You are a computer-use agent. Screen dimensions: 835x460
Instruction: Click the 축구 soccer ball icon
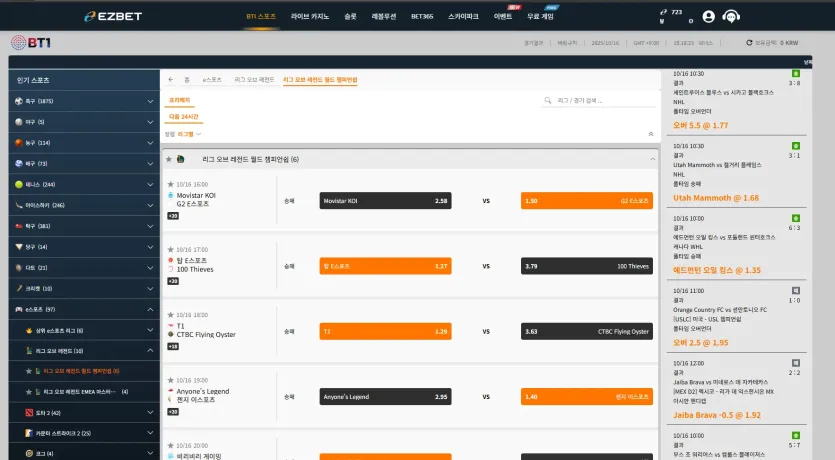click(x=19, y=101)
